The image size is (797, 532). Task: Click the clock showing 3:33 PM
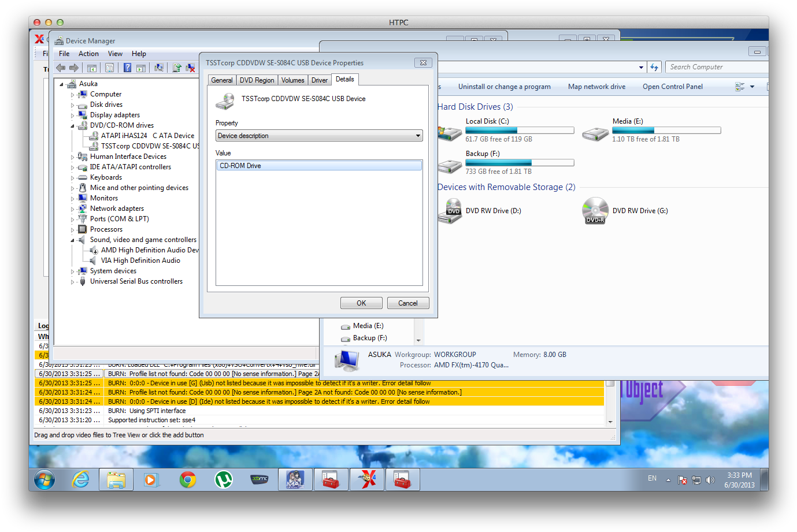(739, 475)
